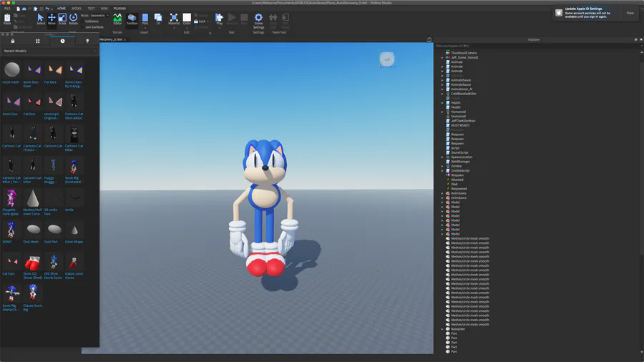Insert the Oval Mesh model
The height and width of the screenshot is (362, 644).
click(x=32, y=233)
